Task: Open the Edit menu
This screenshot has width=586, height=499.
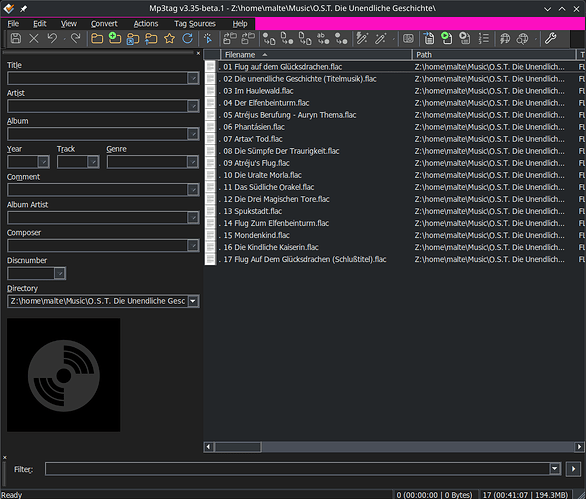Action: (39, 24)
